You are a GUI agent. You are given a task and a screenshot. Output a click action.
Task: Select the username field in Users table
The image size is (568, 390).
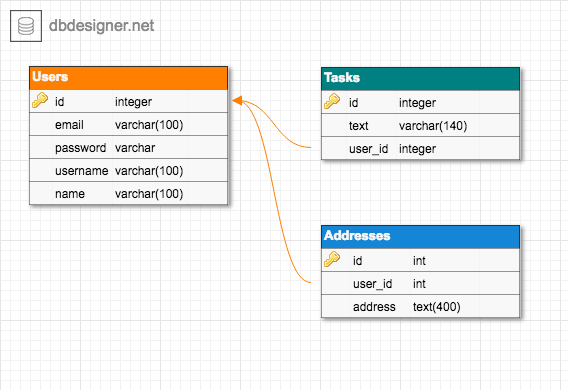click(82, 171)
